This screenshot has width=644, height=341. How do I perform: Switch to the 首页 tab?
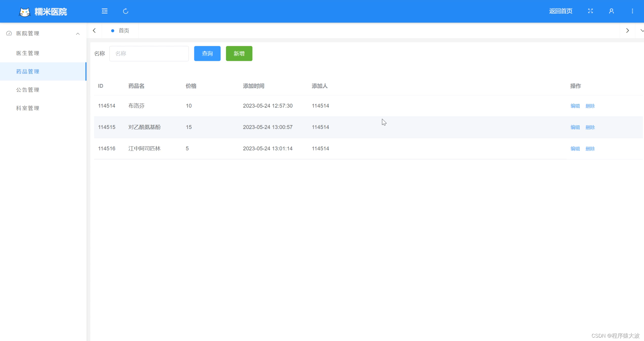tap(124, 31)
